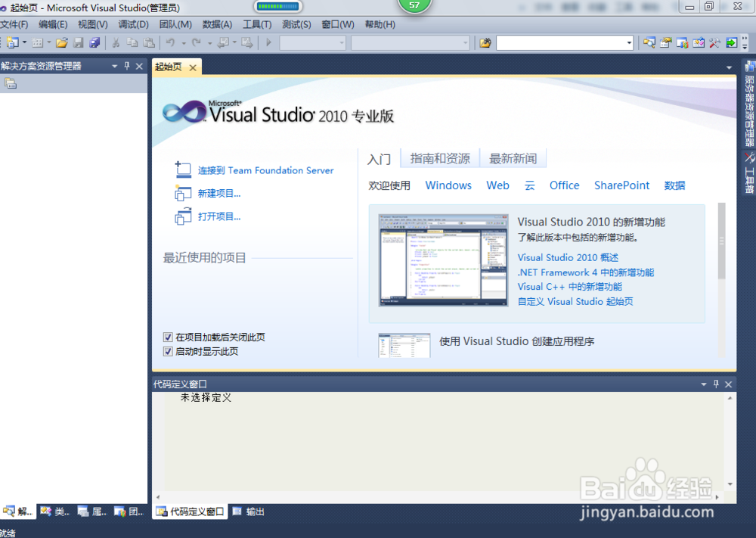The width and height of the screenshot is (756, 538).
Task: Open Solution Explorer window position menu arrow
Action: tap(115, 66)
